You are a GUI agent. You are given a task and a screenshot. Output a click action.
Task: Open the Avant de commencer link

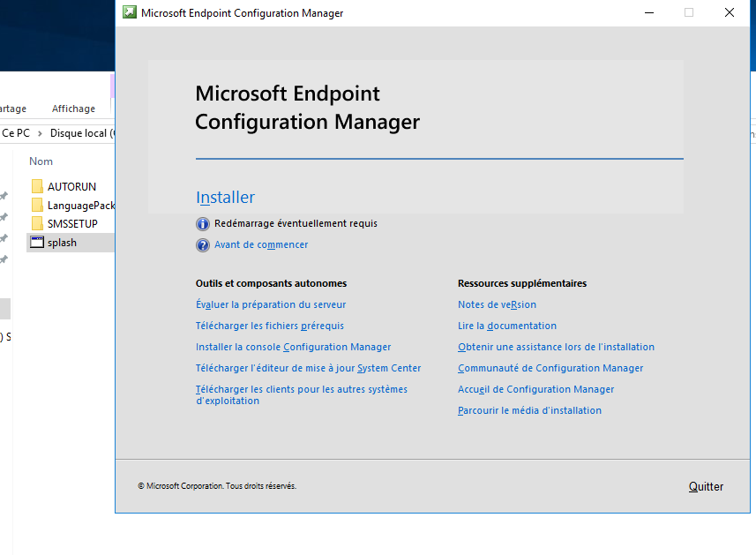[261, 245]
